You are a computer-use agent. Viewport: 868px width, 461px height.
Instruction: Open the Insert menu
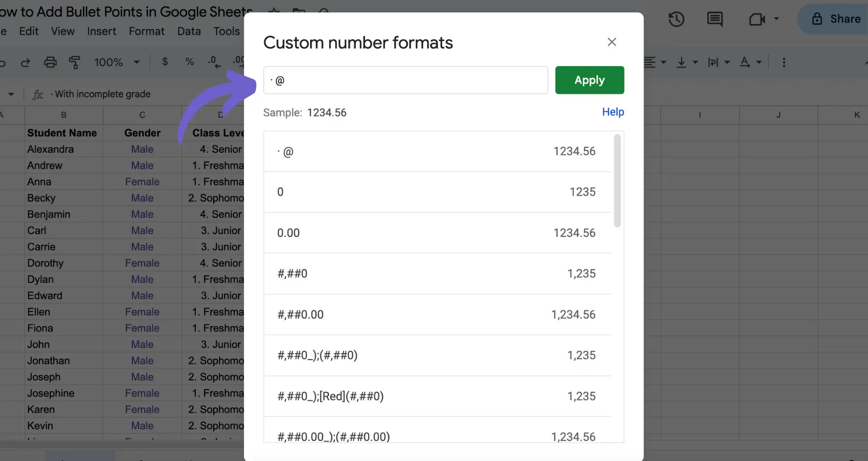101,31
